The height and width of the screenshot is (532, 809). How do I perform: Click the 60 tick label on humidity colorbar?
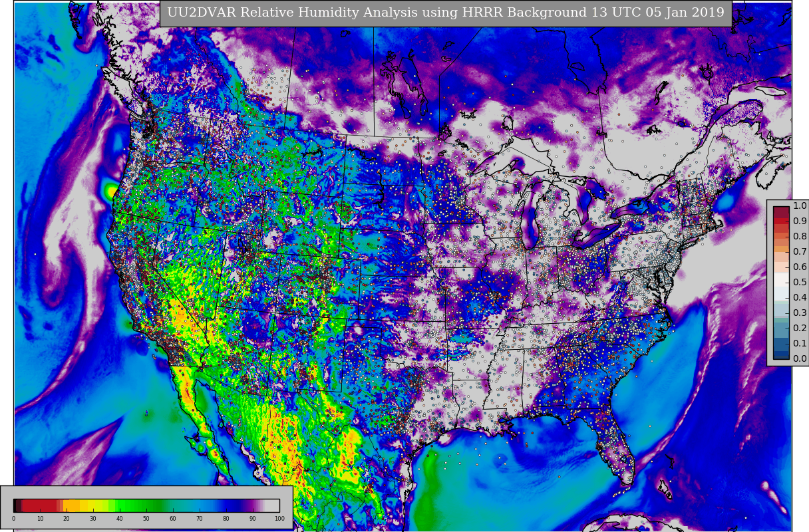(173, 519)
